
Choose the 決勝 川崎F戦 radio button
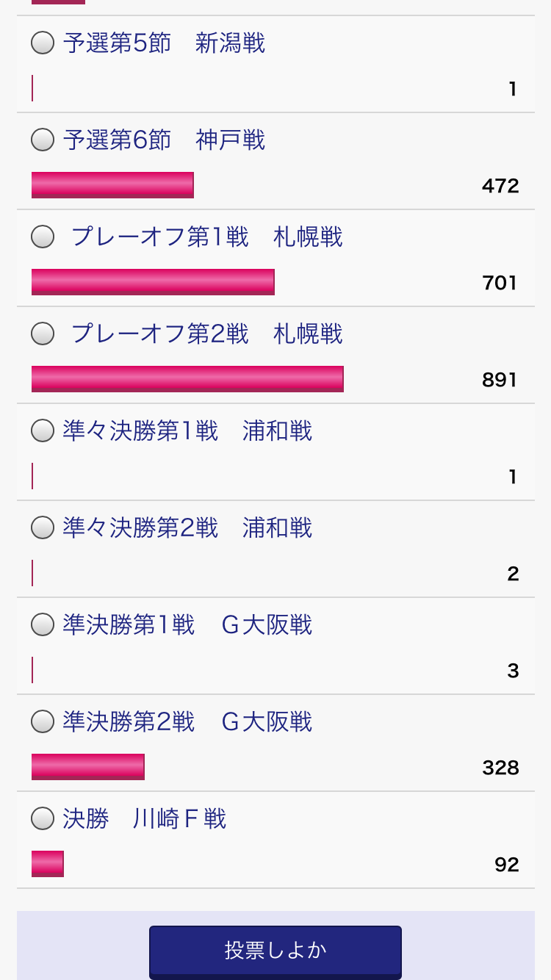(x=43, y=818)
